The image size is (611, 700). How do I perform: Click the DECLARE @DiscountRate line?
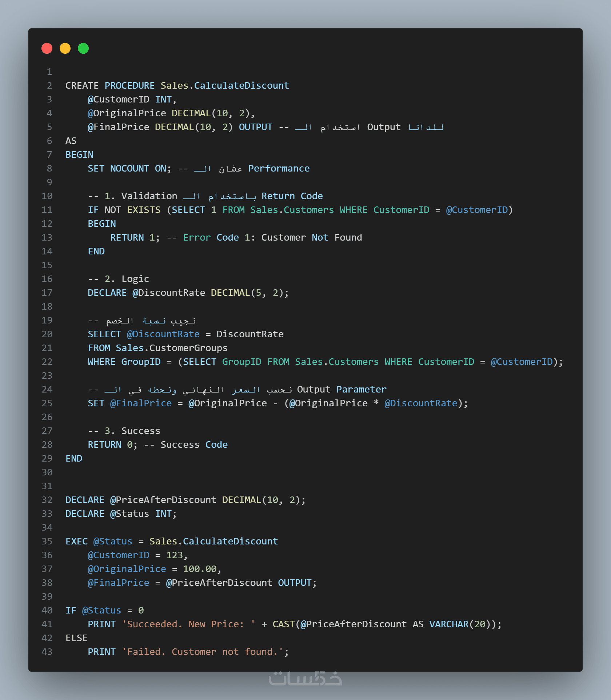pyautogui.click(x=188, y=293)
